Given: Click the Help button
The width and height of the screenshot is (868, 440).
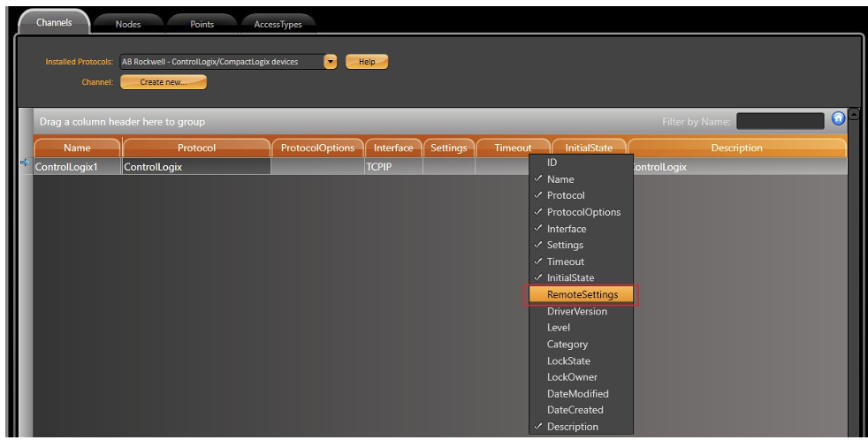Looking at the screenshot, I should [367, 62].
